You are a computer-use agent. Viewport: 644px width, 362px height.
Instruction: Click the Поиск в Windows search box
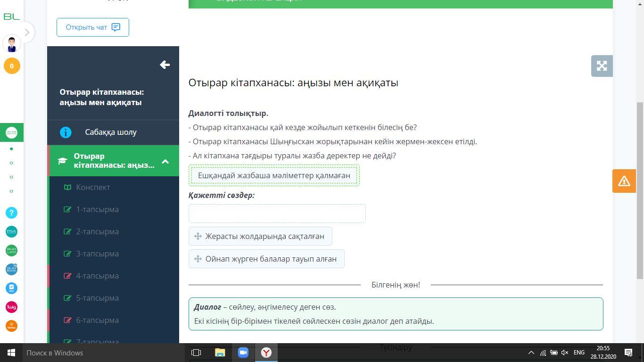(x=104, y=353)
